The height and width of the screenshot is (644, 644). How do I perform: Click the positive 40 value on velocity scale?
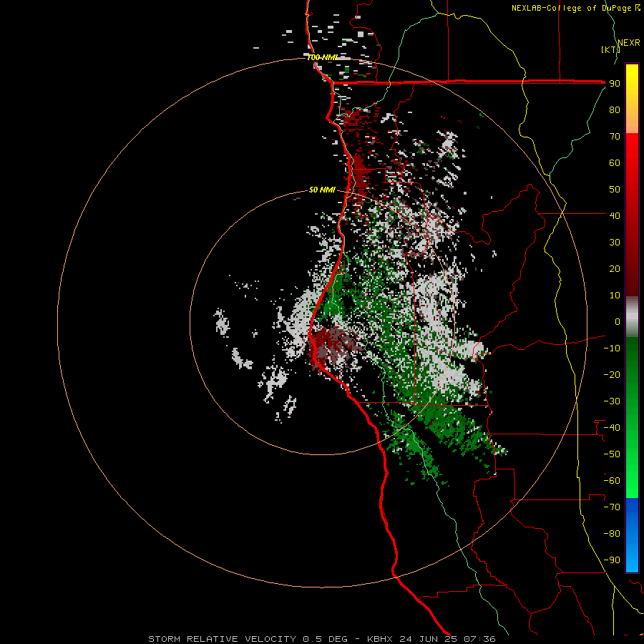tap(615, 215)
